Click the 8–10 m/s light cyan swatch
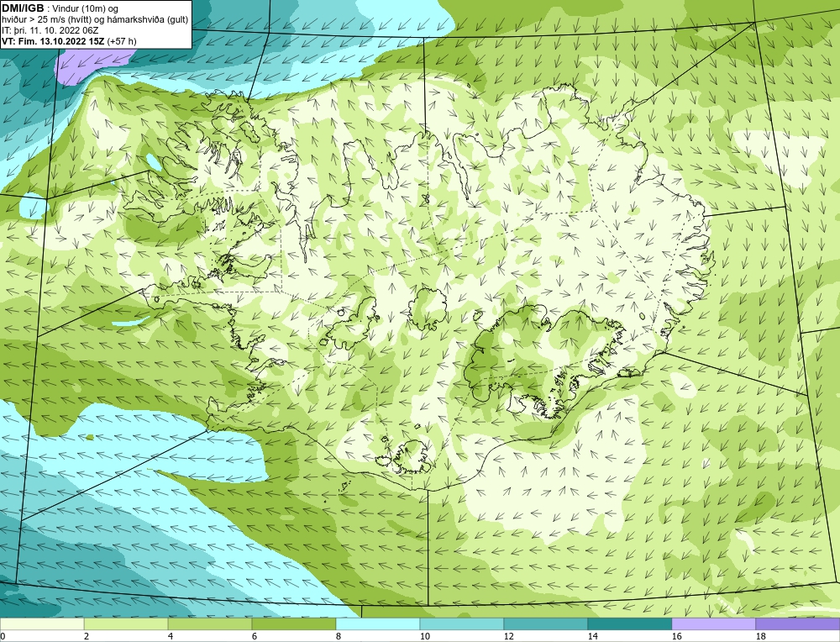Viewport: 840px width, 642px height. 378,624
